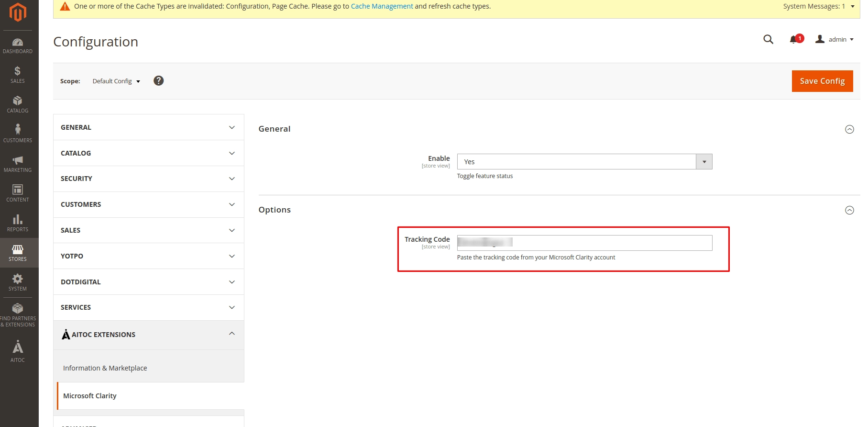The image size is (868, 427).
Task: Select Information & Marketplace tab
Action: (149, 368)
